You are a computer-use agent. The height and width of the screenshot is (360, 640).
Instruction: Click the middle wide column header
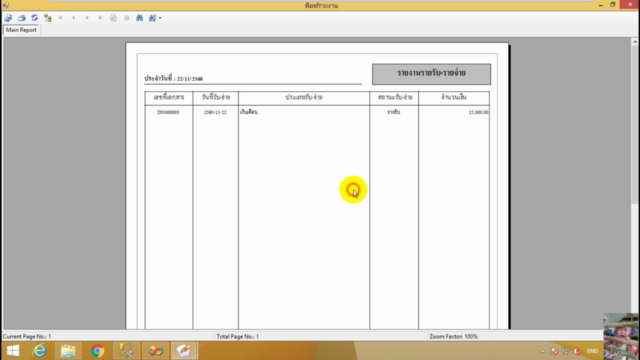pyautogui.click(x=304, y=98)
